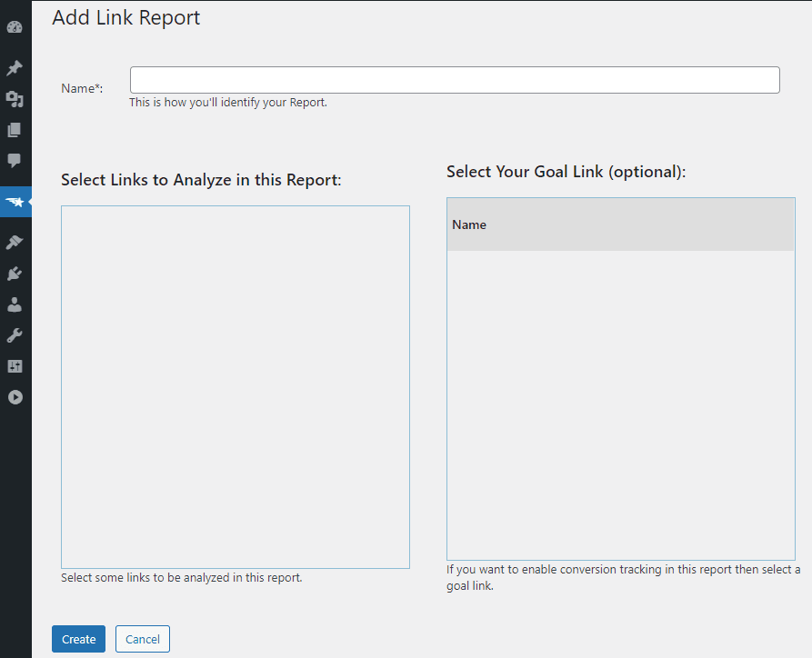This screenshot has height=658, width=812.
Task: Open the Appearance paintbrush icon
Action: tap(15, 243)
